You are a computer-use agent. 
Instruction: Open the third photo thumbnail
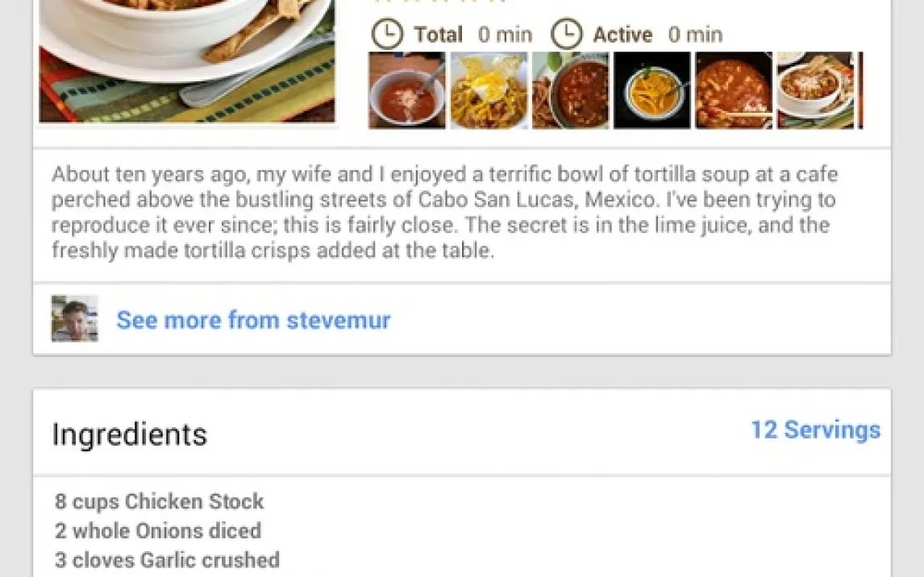click(571, 90)
